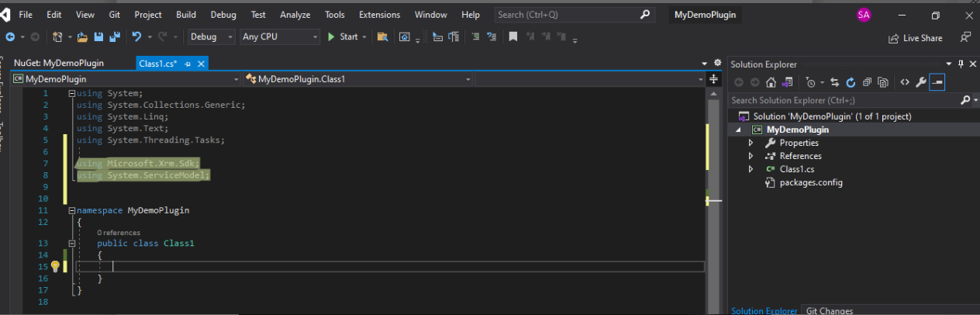
Task: Open the Build menu
Action: tap(186, 15)
